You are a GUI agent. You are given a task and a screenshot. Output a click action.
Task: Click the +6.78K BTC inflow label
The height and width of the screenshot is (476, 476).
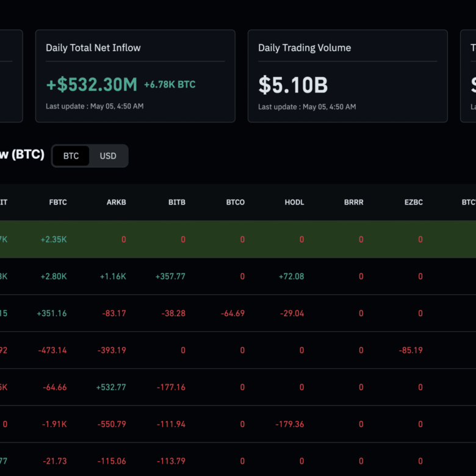click(170, 85)
